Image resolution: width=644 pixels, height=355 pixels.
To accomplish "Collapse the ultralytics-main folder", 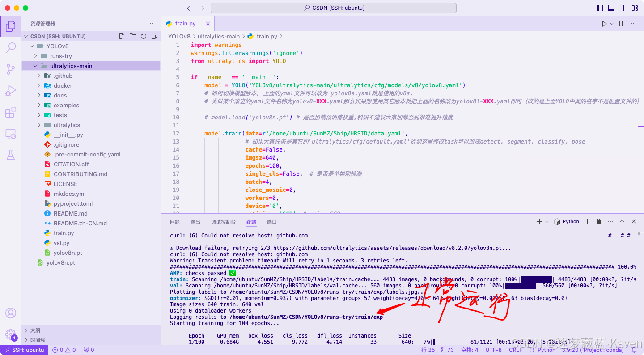I will (x=35, y=66).
